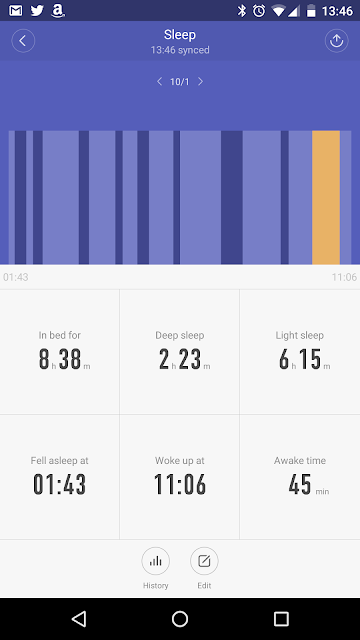This screenshot has height=640, width=360.
Task: Open the share upload icon
Action: 336,41
